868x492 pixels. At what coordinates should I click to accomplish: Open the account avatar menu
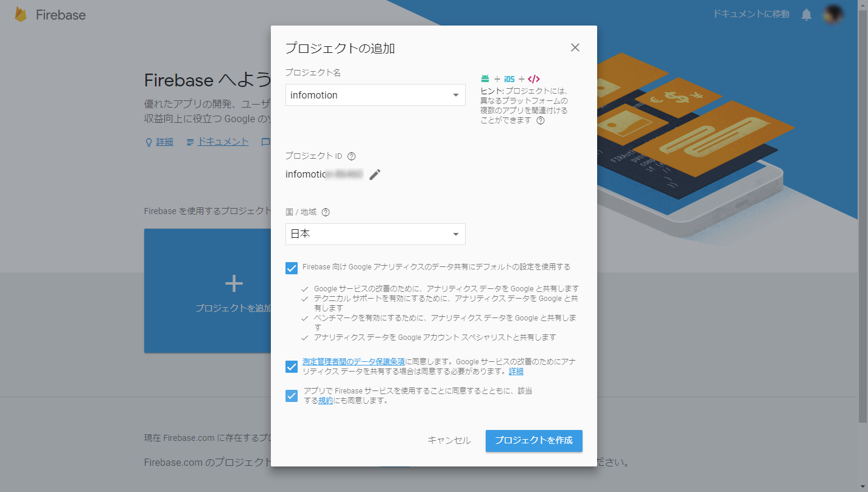pos(833,15)
